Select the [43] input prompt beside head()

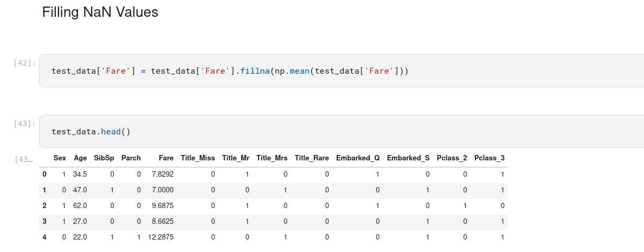[24, 124]
